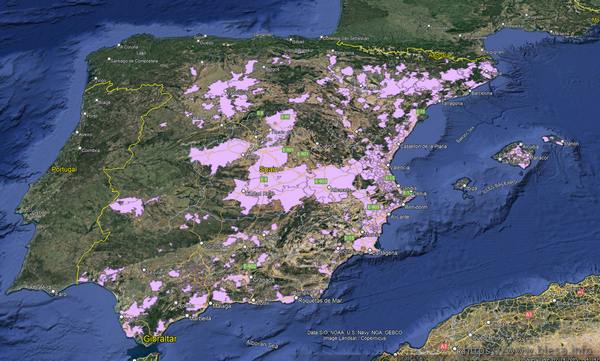Select the Marbella city marker

click(187, 316)
